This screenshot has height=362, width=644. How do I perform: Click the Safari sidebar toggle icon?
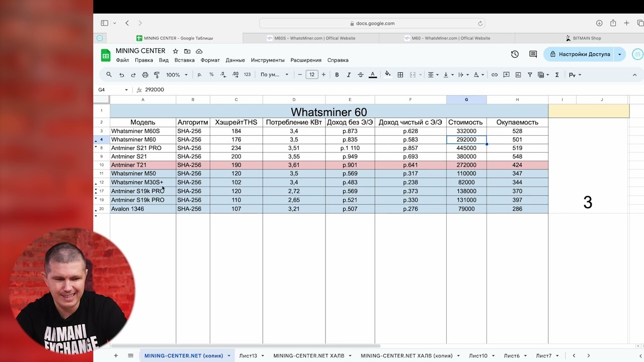coord(105,23)
